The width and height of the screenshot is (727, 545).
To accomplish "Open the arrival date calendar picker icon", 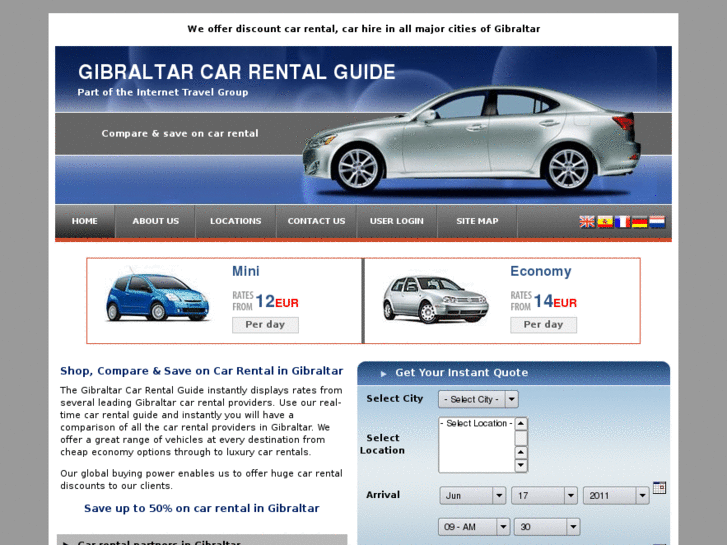I will [659, 487].
